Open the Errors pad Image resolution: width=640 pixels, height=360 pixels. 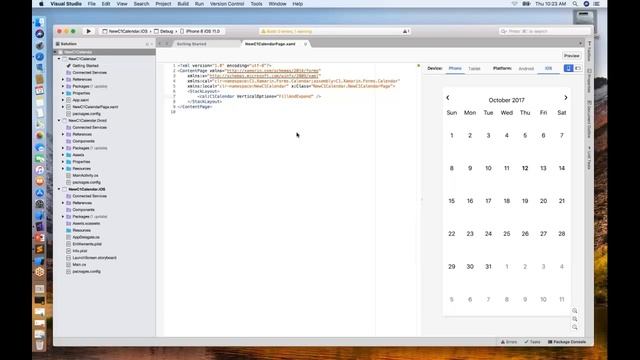pyautogui.click(x=509, y=342)
